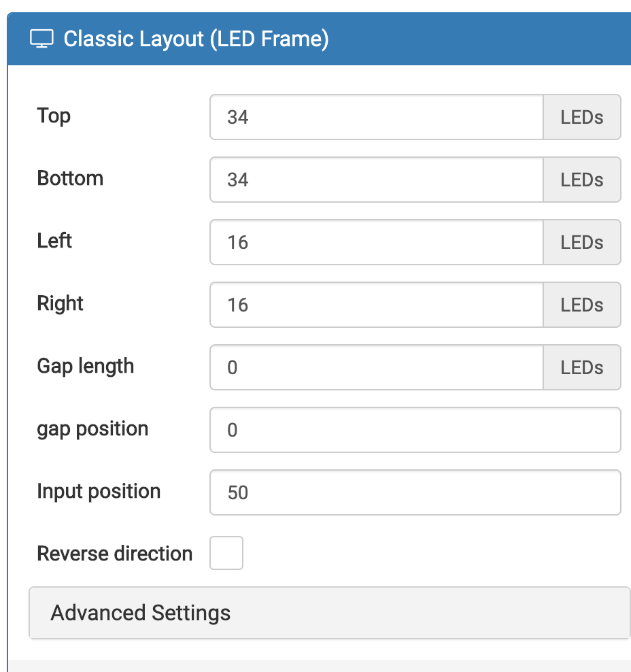Click the monitor icon in Classic Layout header
The image size is (631, 672).
(x=41, y=39)
